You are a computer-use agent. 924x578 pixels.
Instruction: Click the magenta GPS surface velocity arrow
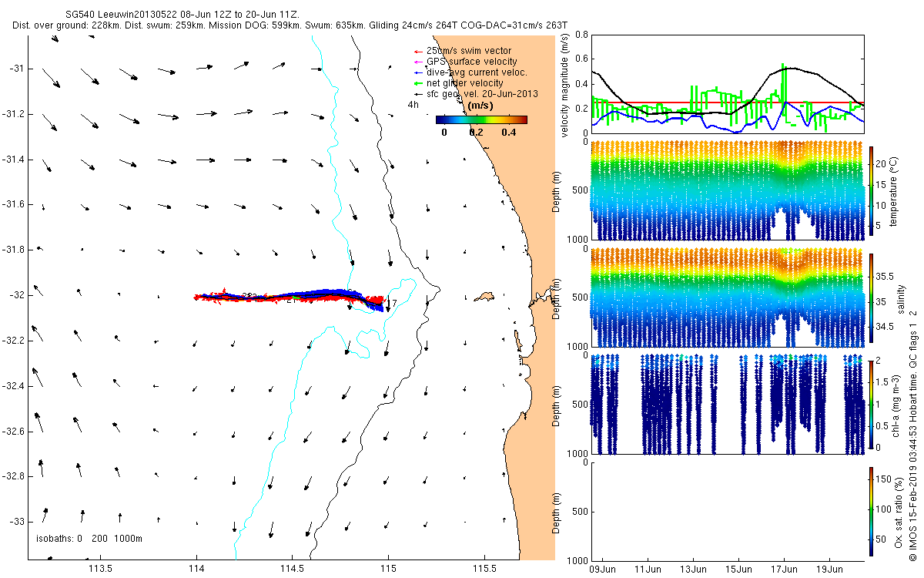[x=418, y=62]
